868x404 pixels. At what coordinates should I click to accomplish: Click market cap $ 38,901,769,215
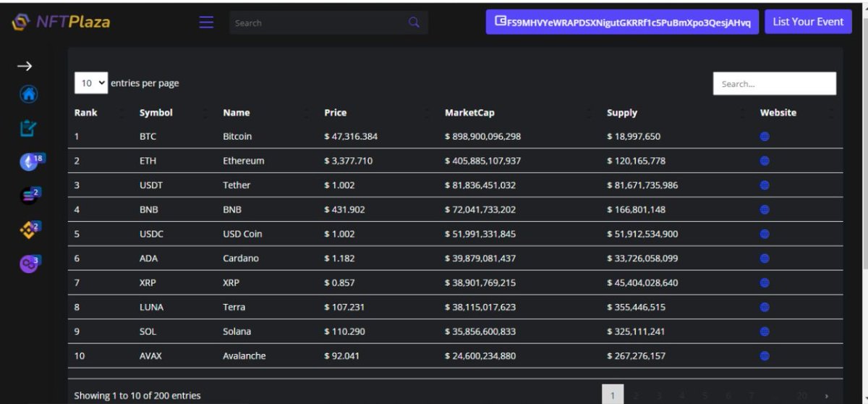(480, 283)
